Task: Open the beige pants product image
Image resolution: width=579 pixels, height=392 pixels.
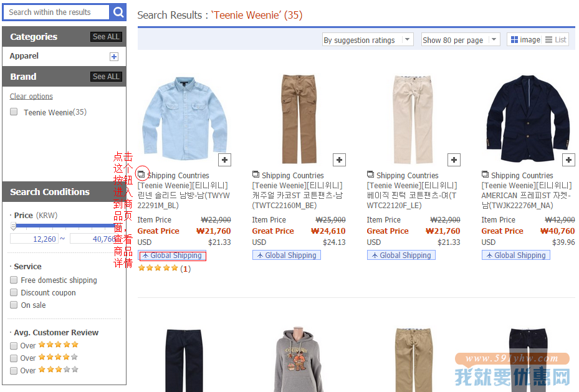Action: 413,119
